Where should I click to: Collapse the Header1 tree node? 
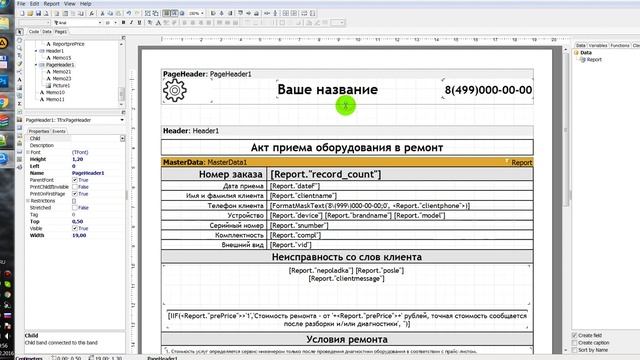click(x=36, y=51)
